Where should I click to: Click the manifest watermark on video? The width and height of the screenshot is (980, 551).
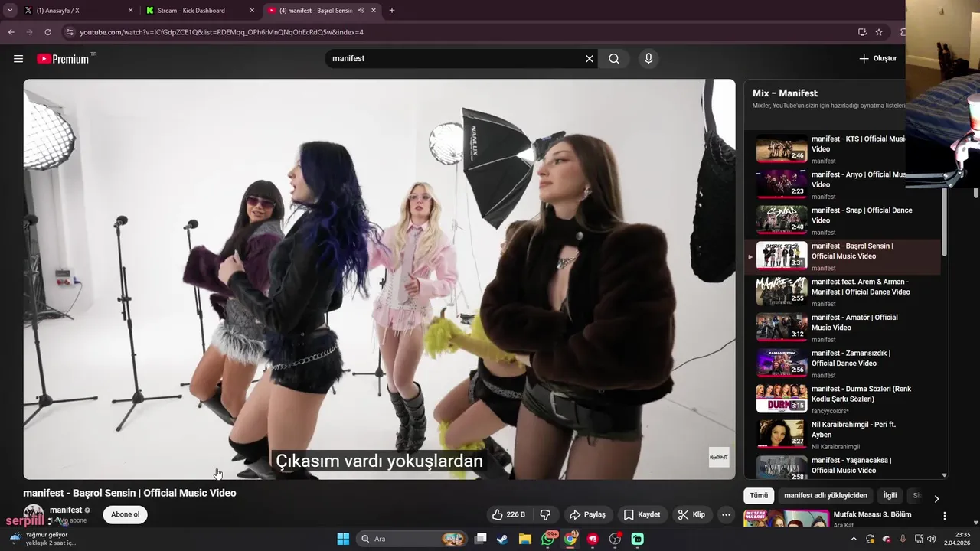718,457
